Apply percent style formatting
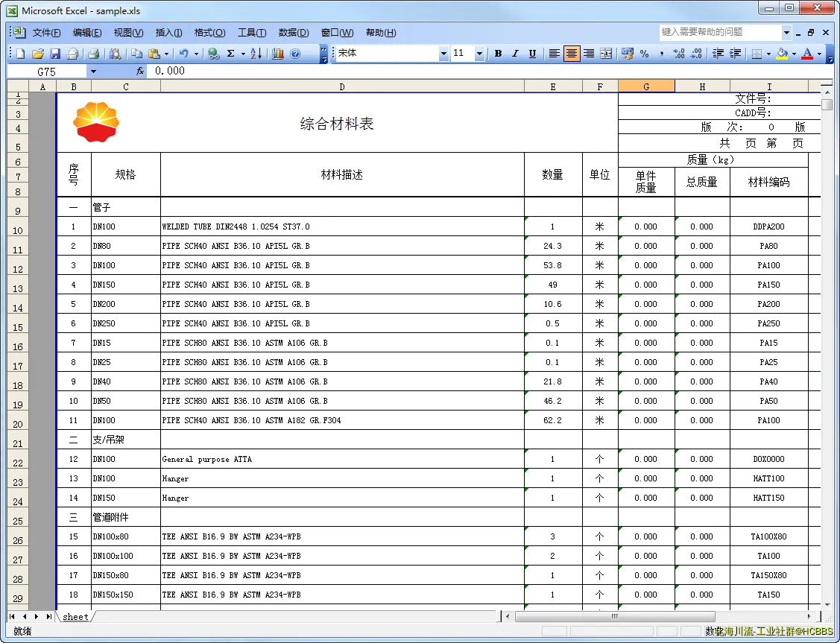 (x=645, y=54)
